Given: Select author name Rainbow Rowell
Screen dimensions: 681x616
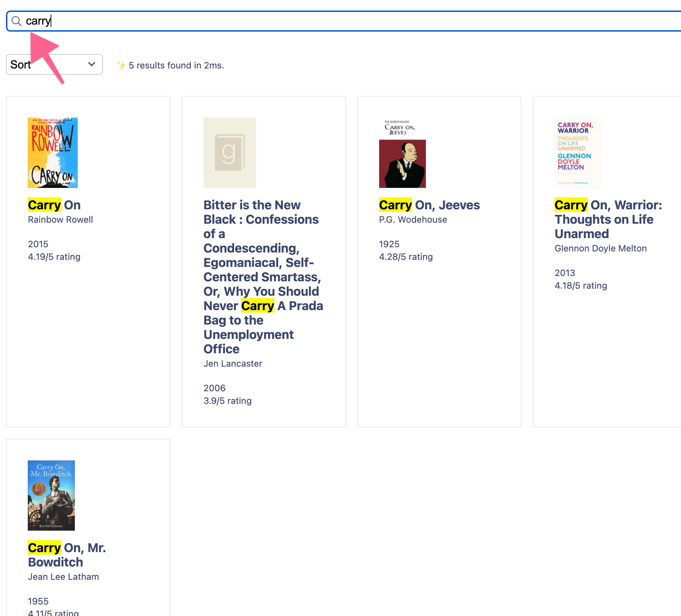Looking at the screenshot, I should 60,219.
